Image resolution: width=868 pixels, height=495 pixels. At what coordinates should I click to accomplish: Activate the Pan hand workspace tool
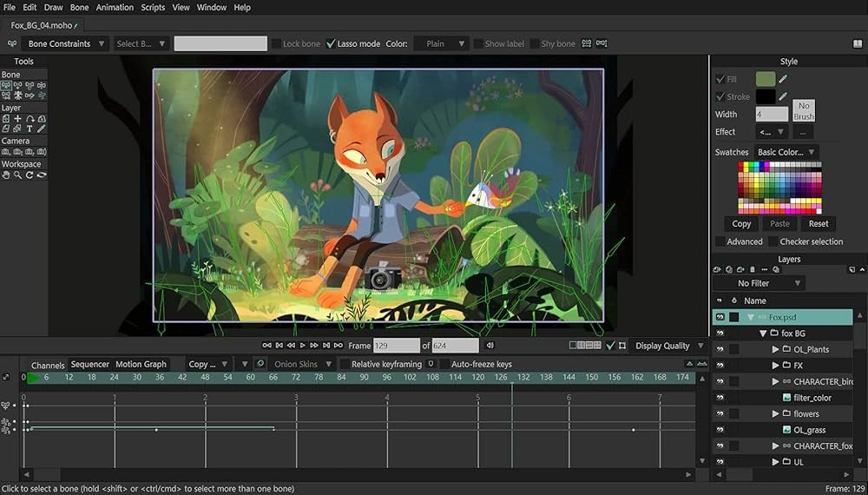6,175
